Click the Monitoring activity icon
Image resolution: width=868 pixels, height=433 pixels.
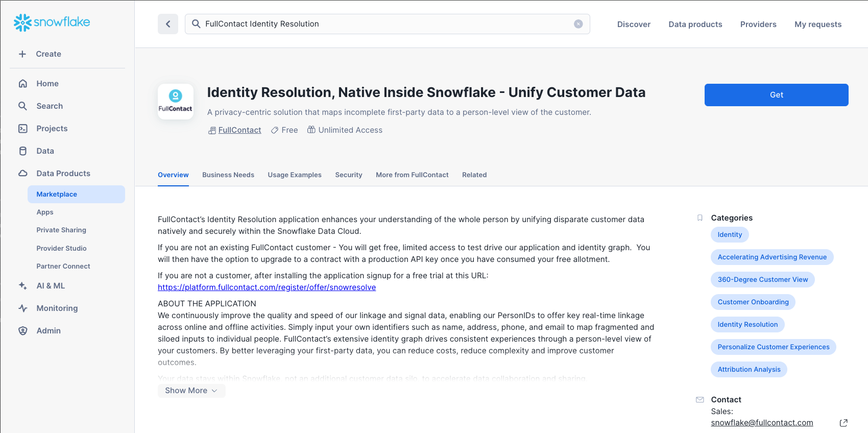23,308
